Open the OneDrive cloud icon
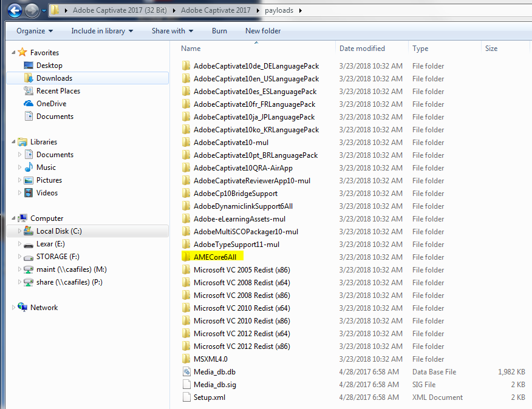 (x=29, y=103)
